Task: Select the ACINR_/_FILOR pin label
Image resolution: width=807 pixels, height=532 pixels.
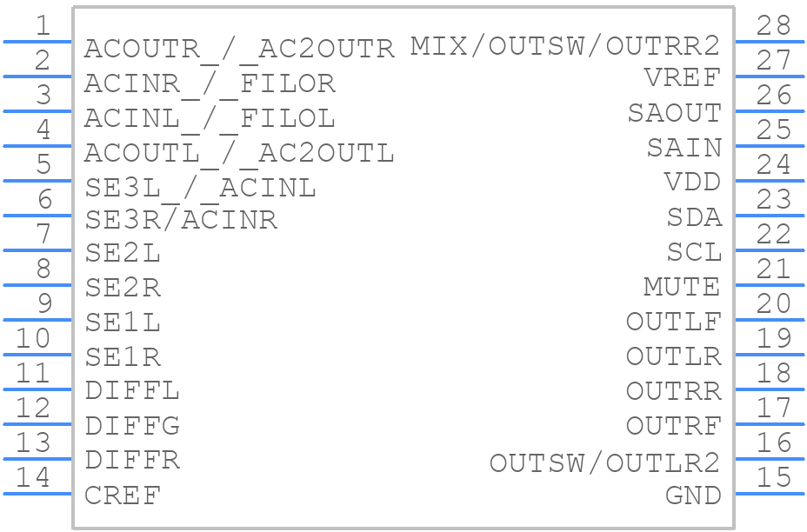Action: (210, 84)
